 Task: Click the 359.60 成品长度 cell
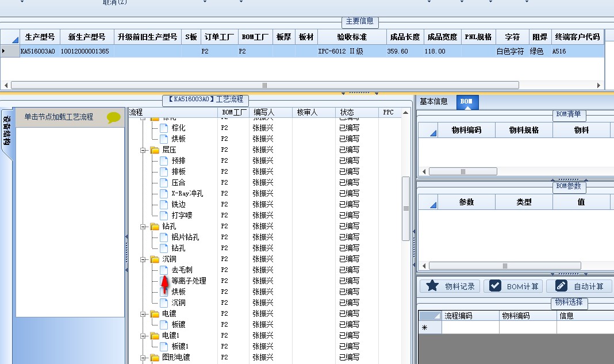coord(405,51)
